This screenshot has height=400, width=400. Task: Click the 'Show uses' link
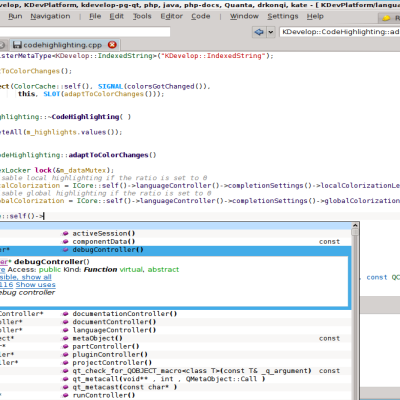(x=35, y=285)
